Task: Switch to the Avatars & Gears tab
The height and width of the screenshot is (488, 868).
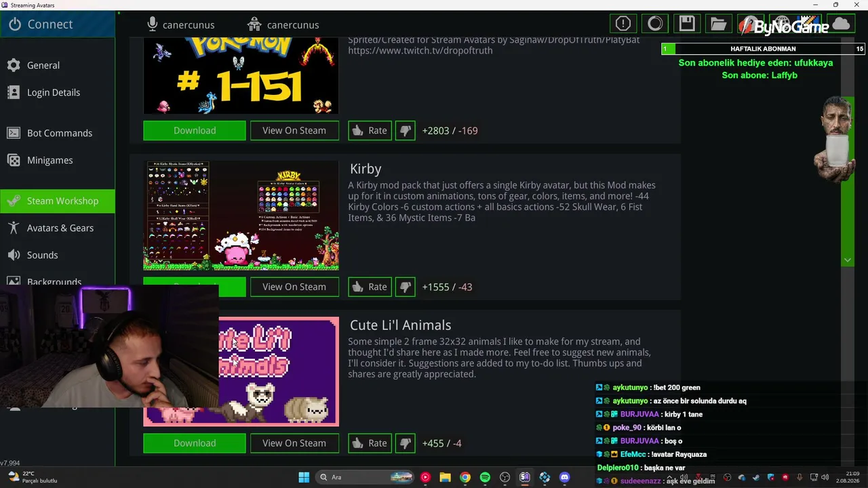Action: (57, 228)
